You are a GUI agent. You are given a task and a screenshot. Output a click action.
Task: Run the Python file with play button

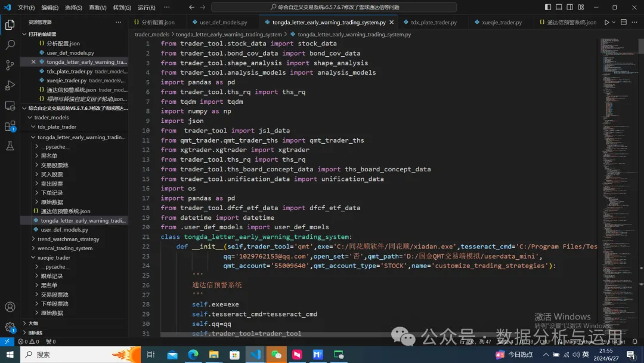(x=606, y=22)
